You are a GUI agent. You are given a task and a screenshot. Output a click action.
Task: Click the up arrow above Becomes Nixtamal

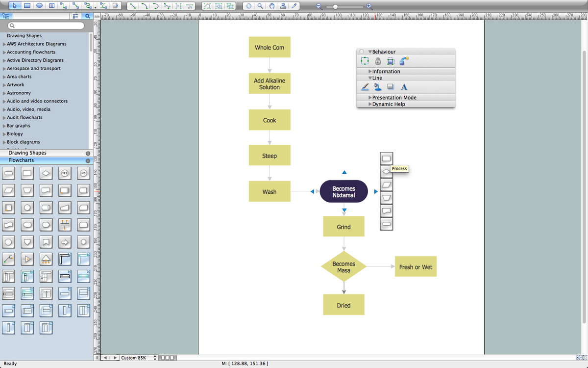pos(344,172)
